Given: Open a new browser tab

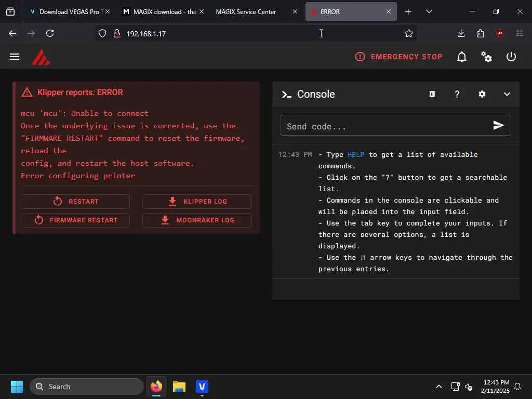Looking at the screenshot, I should coord(408,12).
